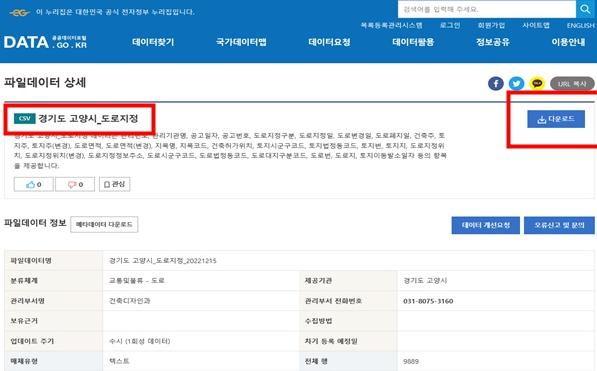Open the 정보공유 menu
Screen dimensions: 597x371
pos(493,42)
